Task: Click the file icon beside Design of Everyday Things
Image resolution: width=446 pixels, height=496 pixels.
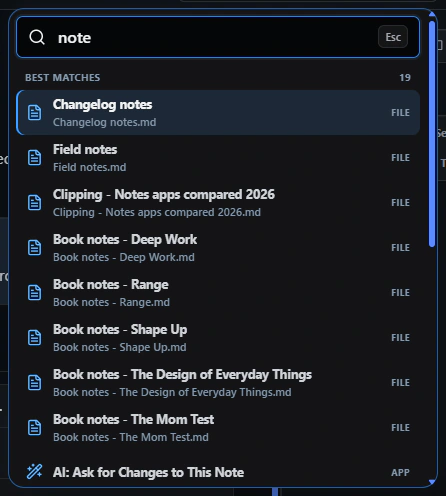Action: [x=34, y=383]
